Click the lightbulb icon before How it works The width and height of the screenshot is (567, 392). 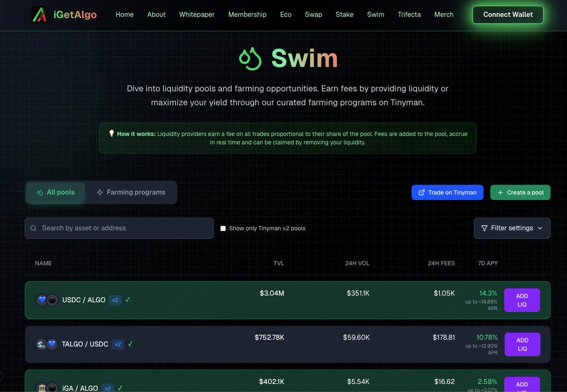tap(112, 134)
